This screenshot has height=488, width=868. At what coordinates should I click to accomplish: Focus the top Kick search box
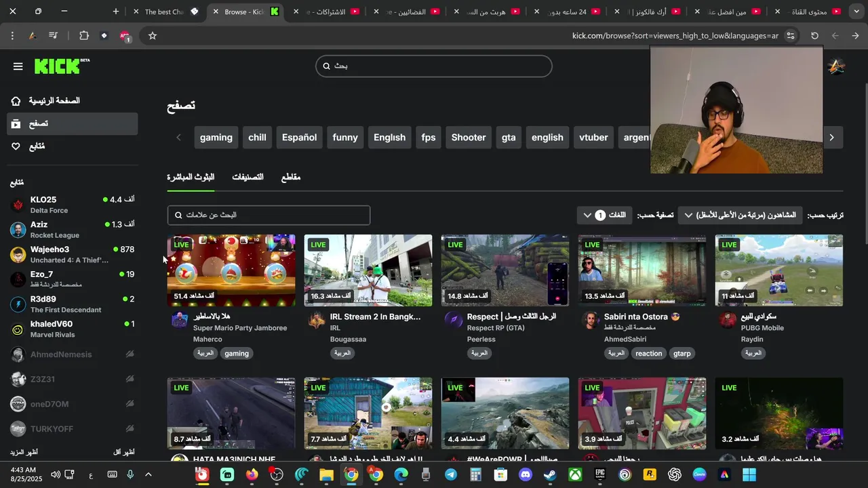[x=434, y=66]
